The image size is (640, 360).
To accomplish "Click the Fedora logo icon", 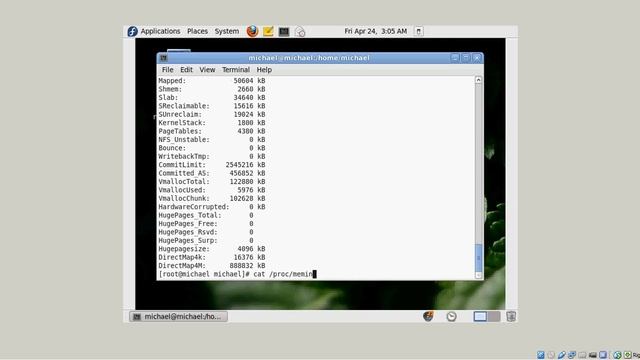I will pos(132,31).
